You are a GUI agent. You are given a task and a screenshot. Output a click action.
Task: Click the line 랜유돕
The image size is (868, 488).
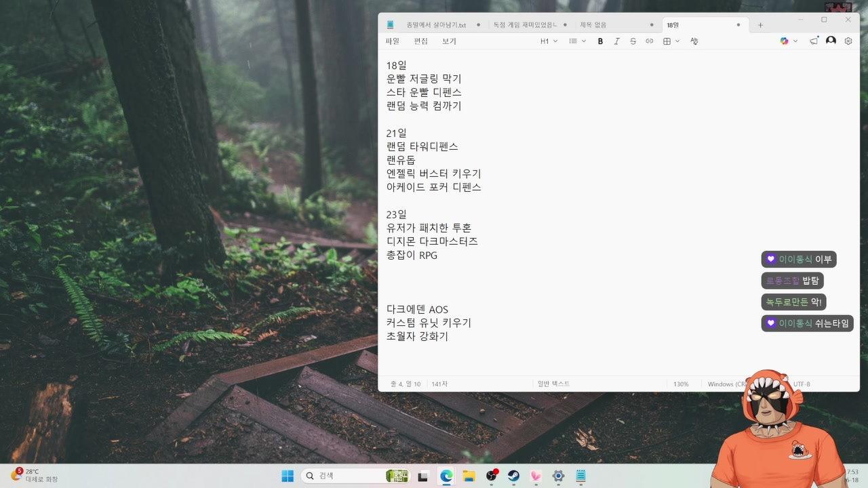point(401,160)
